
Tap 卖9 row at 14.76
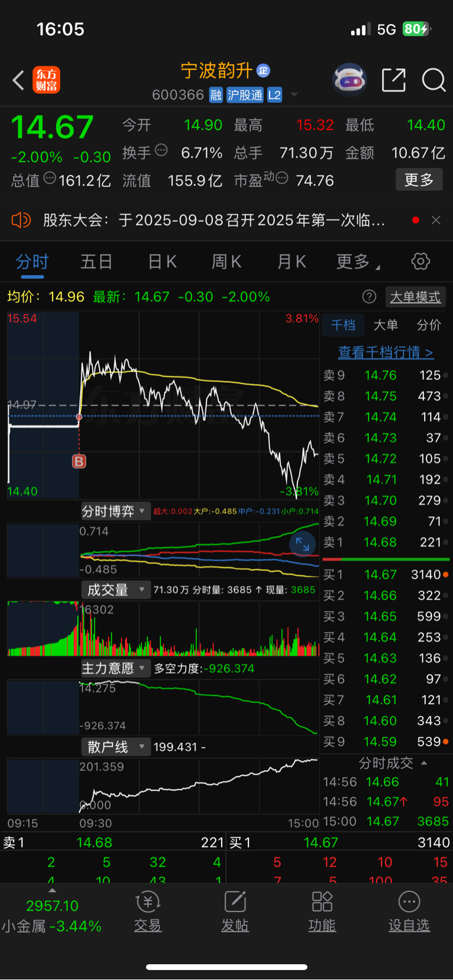point(385,375)
